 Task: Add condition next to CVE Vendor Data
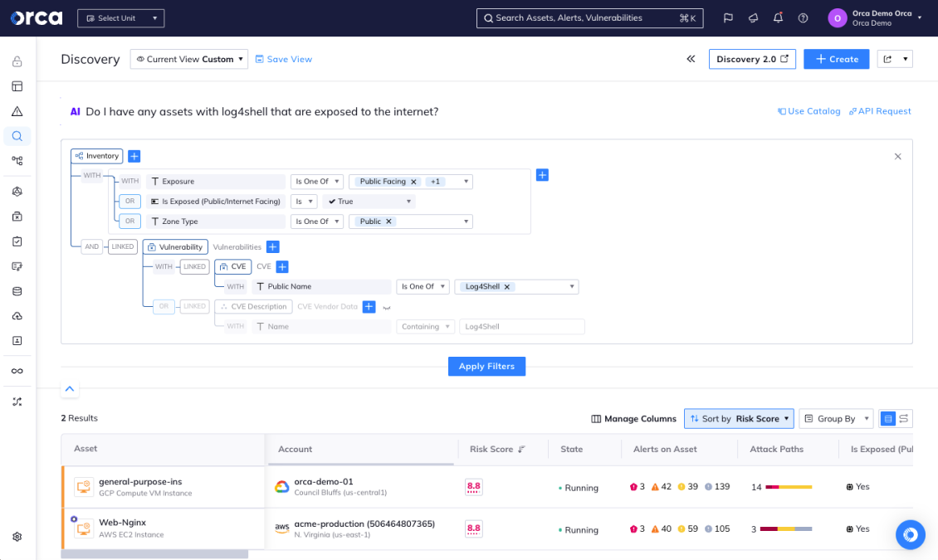(x=369, y=307)
